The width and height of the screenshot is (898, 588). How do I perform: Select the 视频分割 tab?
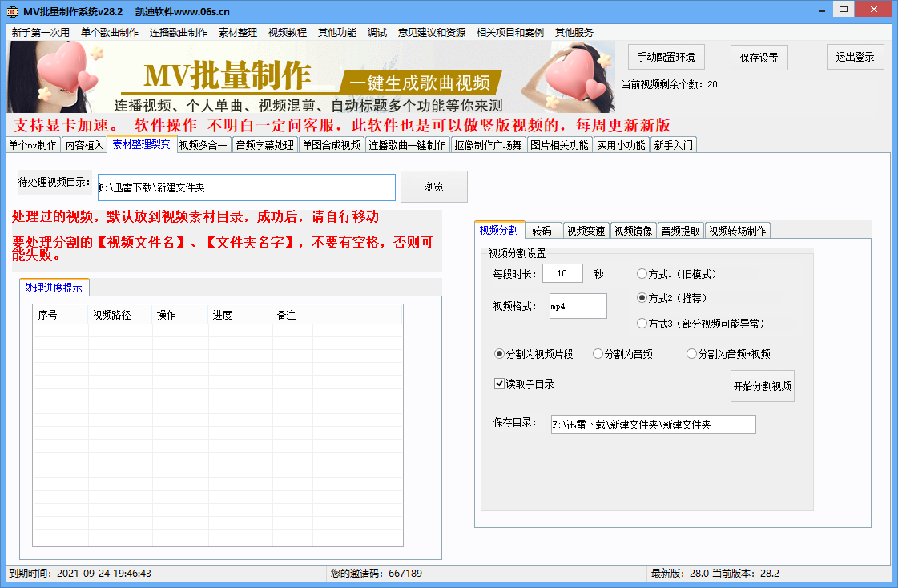click(499, 230)
